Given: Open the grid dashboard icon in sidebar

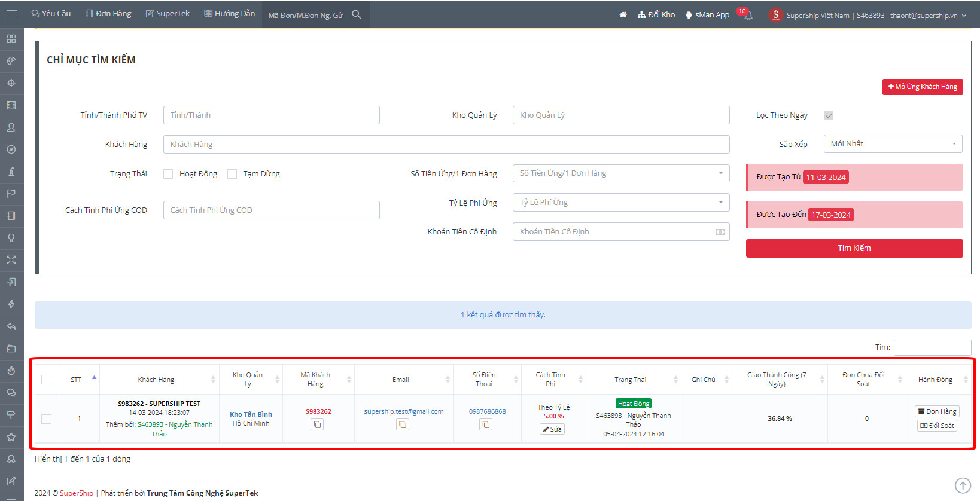Looking at the screenshot, I should pyautogui.click(x=11, y=39).
